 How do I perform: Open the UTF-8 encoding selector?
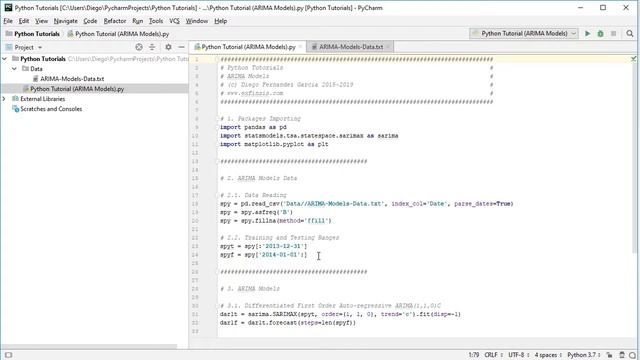518,355
